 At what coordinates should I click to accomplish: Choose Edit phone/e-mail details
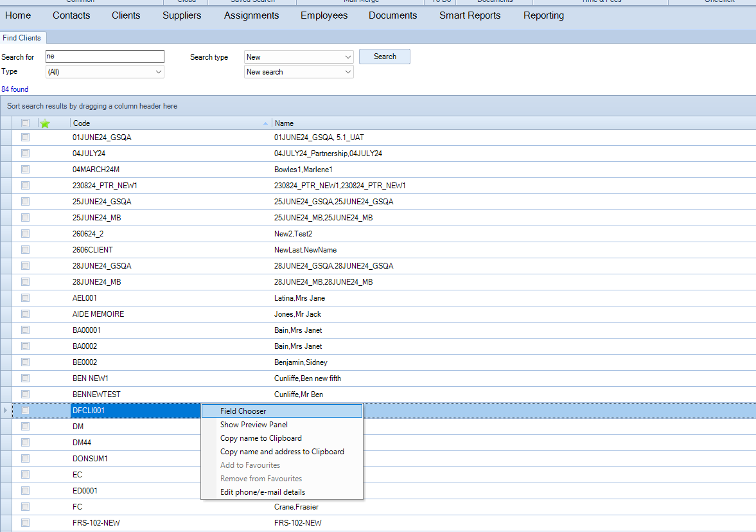point(281,492)
